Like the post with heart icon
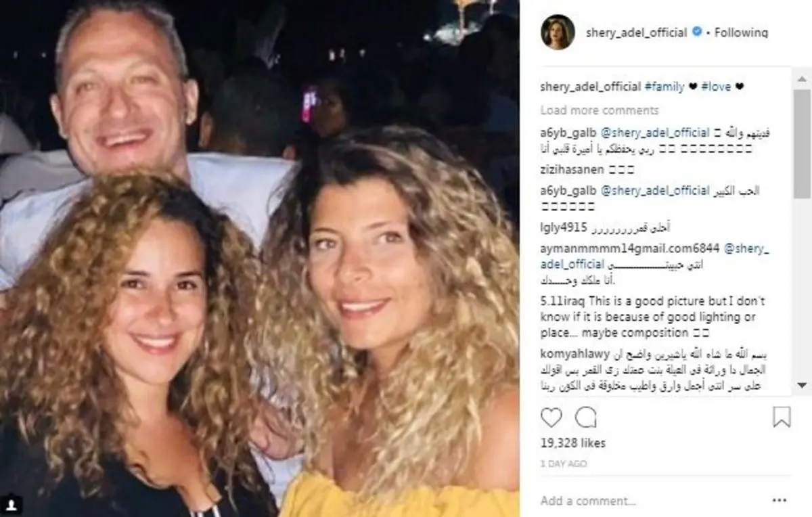The height and width of the screenshot is (517, 812). 551,418
